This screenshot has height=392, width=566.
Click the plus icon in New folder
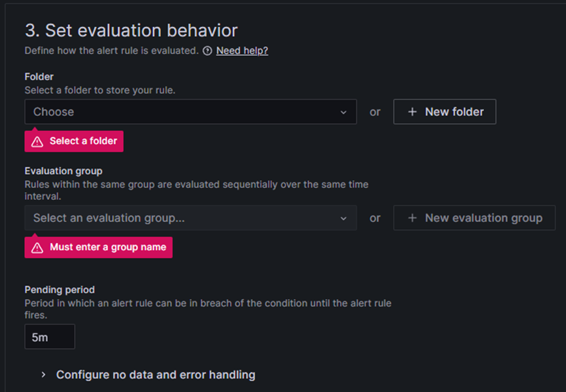(x=412, y=112)
